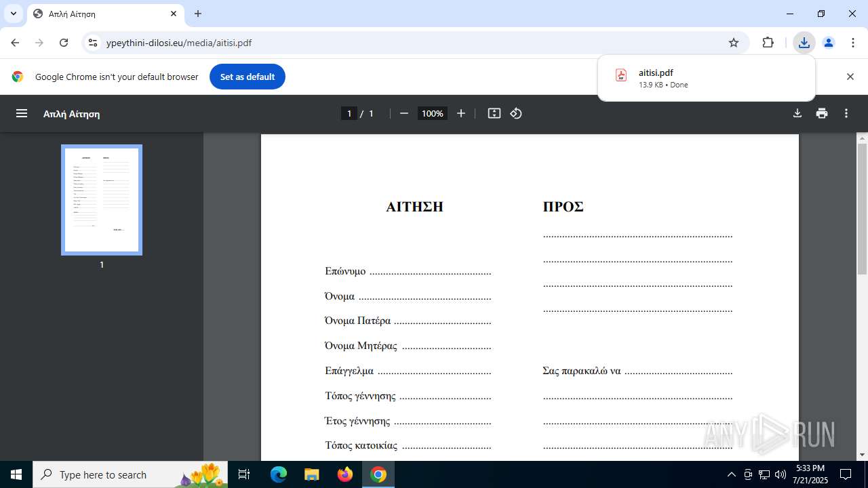
Task: Open Windows Start menu
Action: (16, 474)
